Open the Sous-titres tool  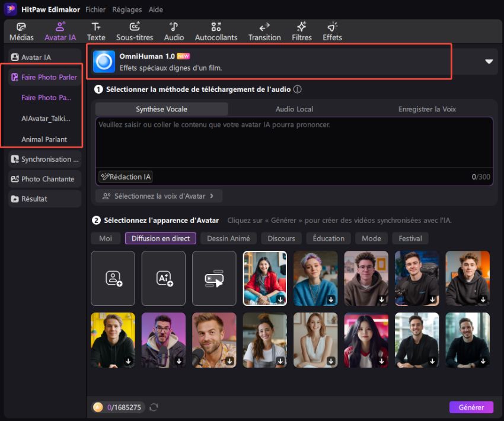click(x=135, y=27)
